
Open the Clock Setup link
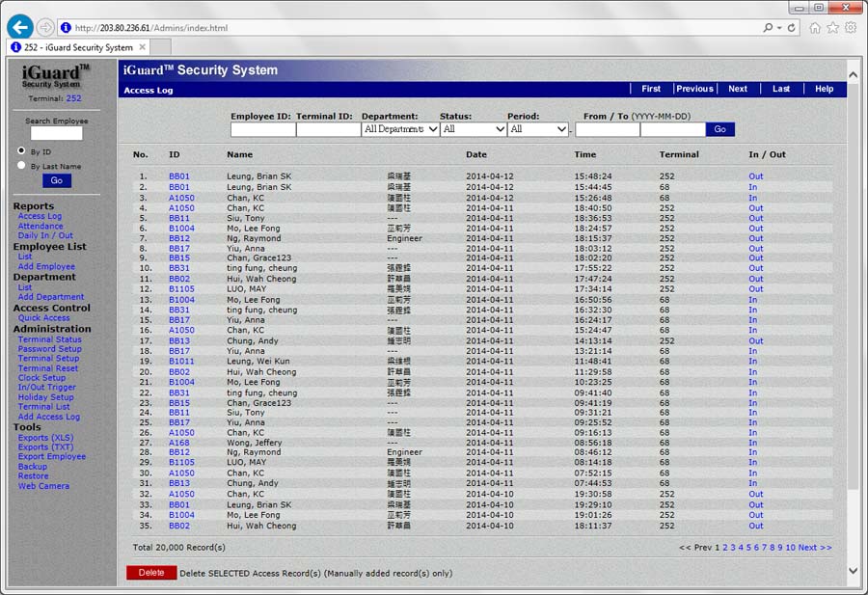pos(42,377)
